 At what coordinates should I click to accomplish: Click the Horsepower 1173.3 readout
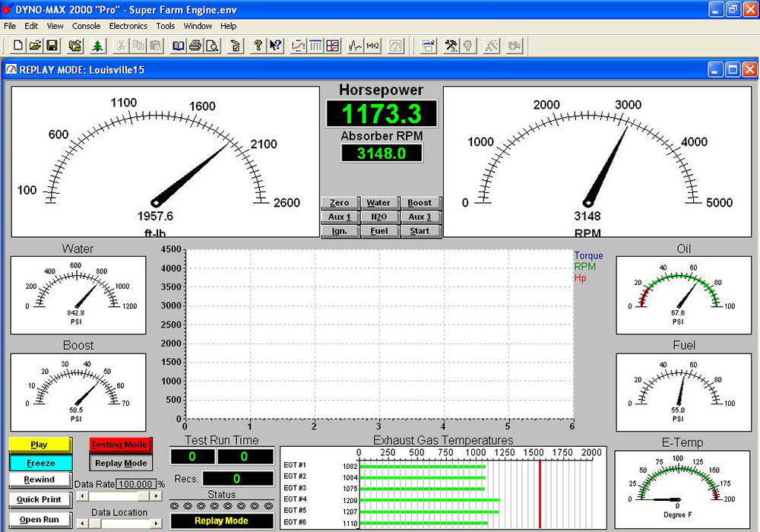[382, 114]
